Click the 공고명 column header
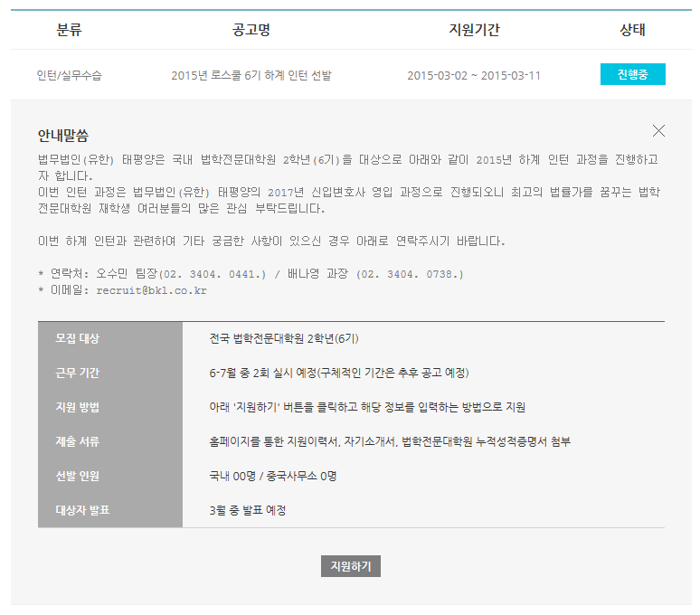Screen dimensions: 700x615 click(x=251, y=30)
